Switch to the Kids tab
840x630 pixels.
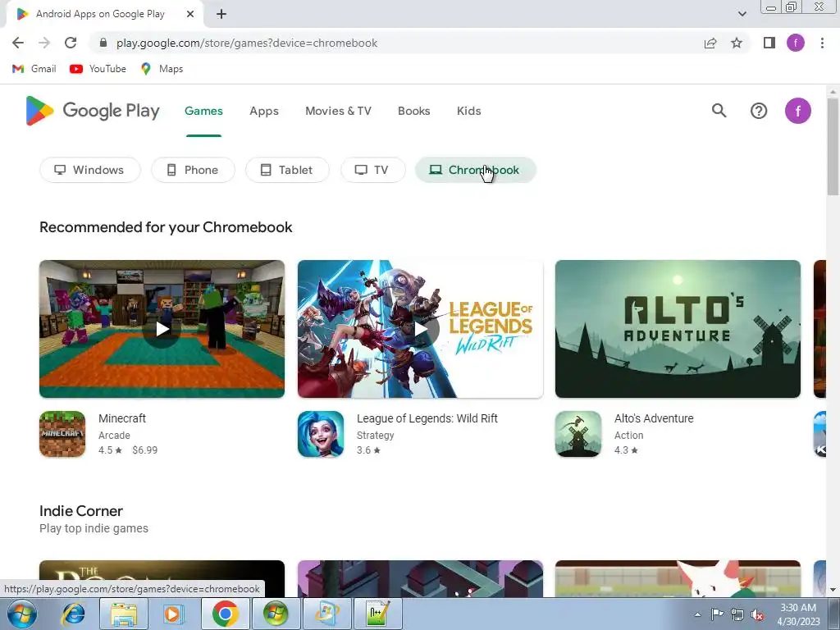(x=468, y=111)
